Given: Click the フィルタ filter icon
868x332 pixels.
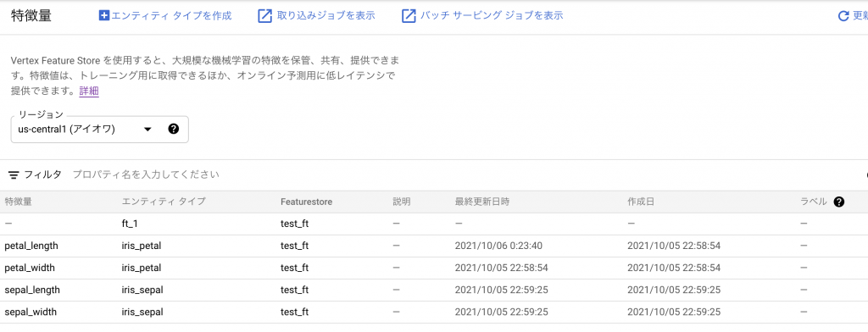Looking at the screenshot, I should pos(14,174).
